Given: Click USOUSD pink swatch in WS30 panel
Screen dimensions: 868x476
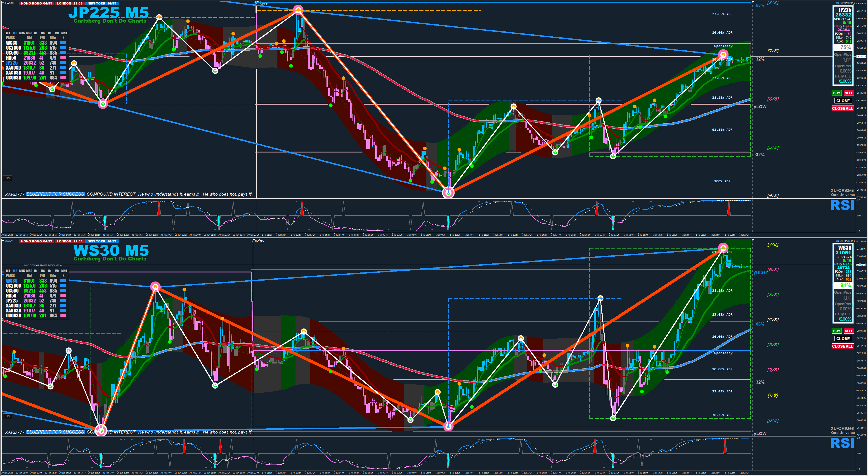Looking at the screenshot, I should (x=63, y=315).
